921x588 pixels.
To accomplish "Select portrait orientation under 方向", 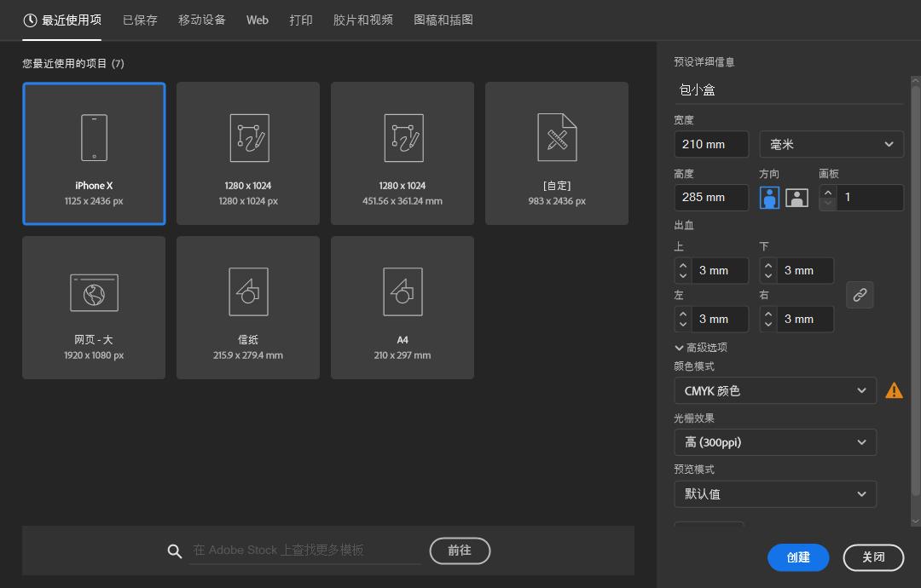I will (768, 197).
